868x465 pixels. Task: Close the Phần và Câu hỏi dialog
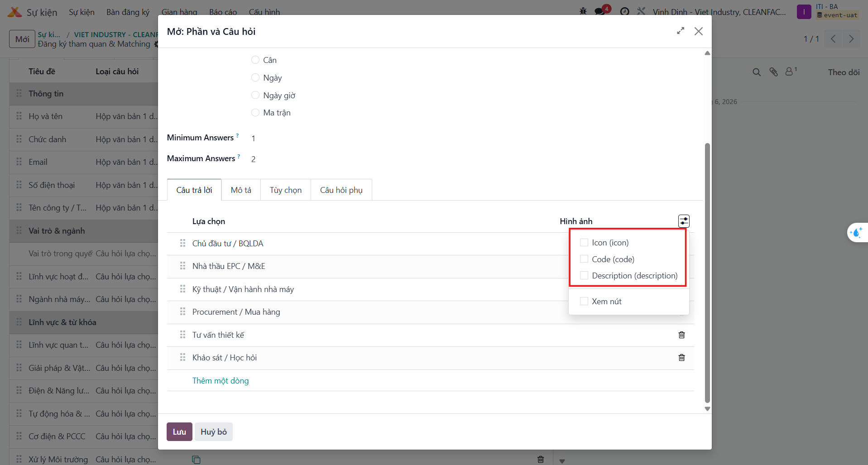click(x=699, y=31)
